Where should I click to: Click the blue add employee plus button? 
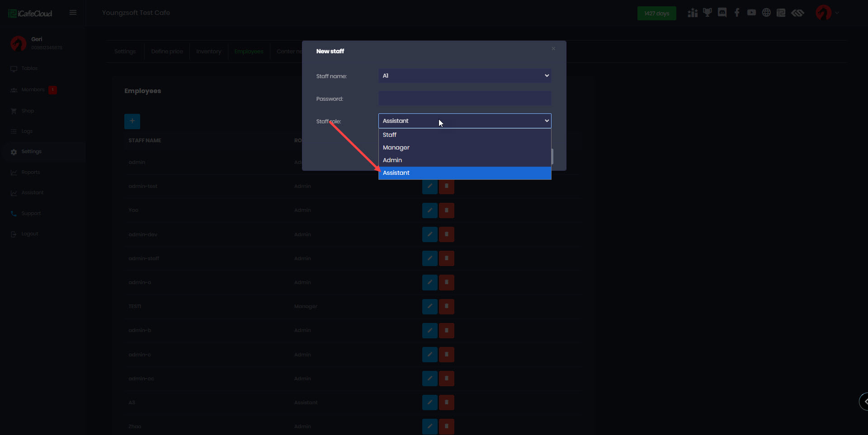132,121
